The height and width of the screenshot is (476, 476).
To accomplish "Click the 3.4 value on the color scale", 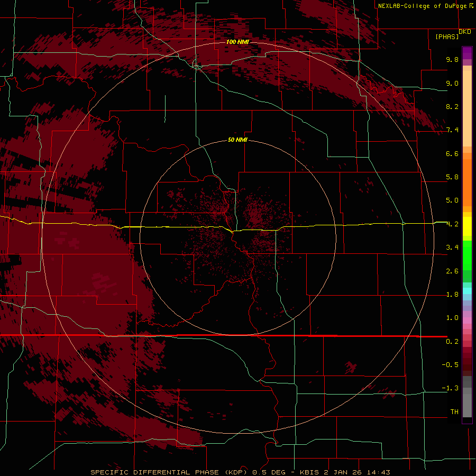I will pyautogui.click(x=452, y=248).
